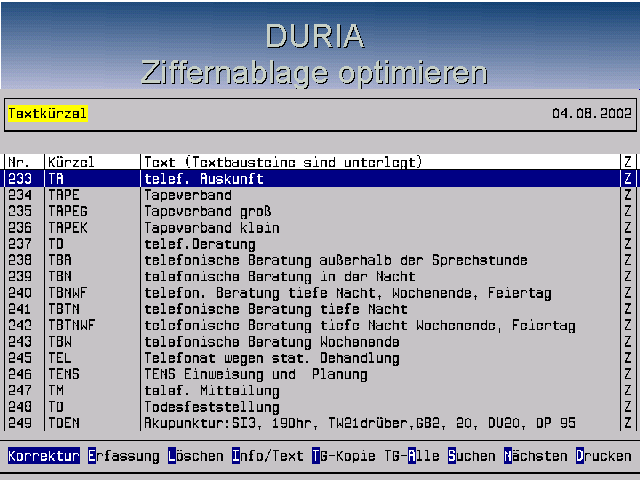Click Drucken to print

click(x=604, y=456)
